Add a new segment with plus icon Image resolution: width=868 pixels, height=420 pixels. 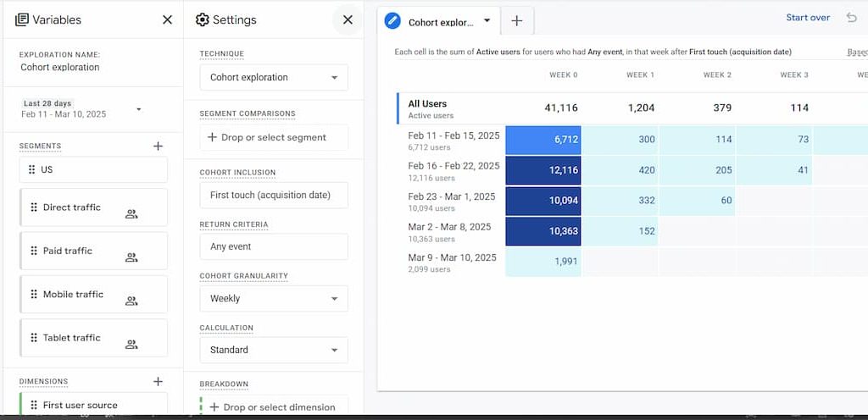tap(158, 146)
